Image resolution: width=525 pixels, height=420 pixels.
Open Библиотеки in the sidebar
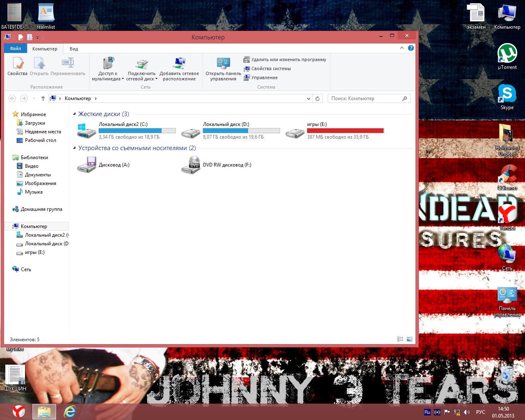coord(30,157)
